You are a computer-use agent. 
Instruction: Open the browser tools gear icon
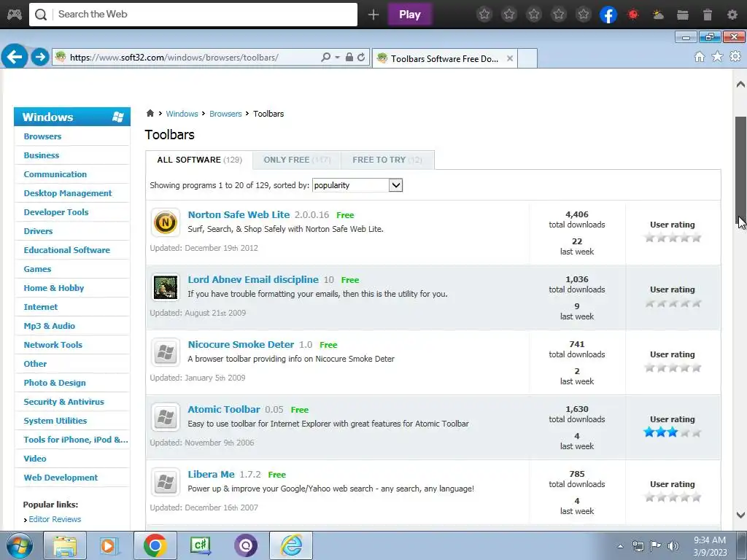point(735,57)
